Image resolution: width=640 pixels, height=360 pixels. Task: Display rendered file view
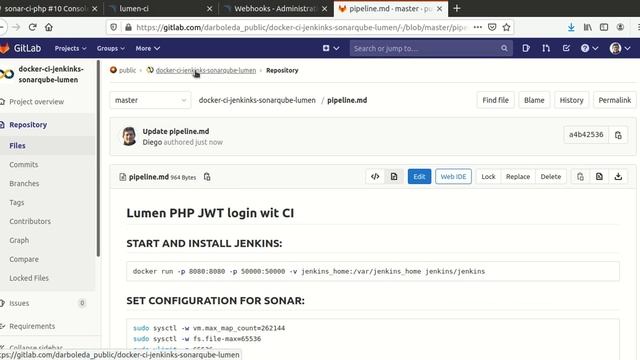pos(394,176)
